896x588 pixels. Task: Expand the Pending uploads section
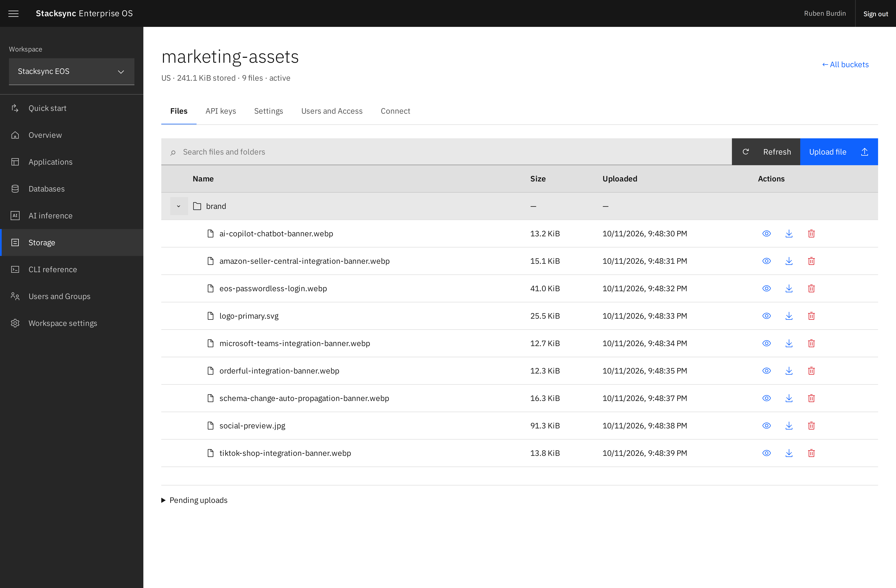[194, 500]
